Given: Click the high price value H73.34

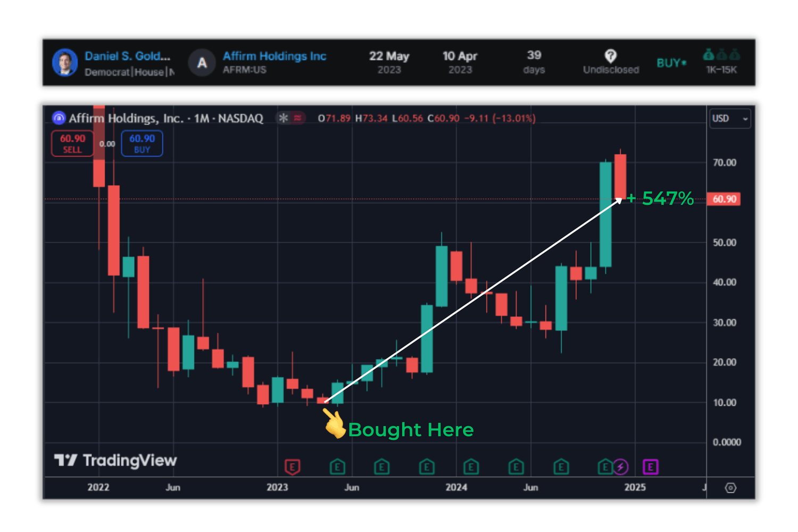Looking at the screenshot, I should point(371,118).
